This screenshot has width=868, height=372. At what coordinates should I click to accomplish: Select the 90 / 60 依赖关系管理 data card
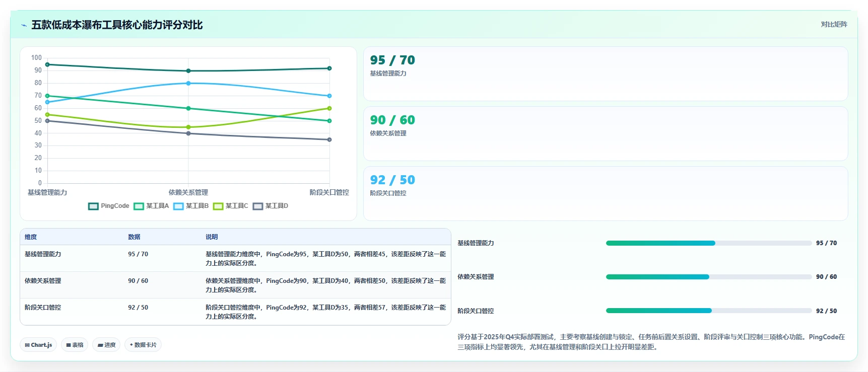pyautogui.click(x=606, y=133)
